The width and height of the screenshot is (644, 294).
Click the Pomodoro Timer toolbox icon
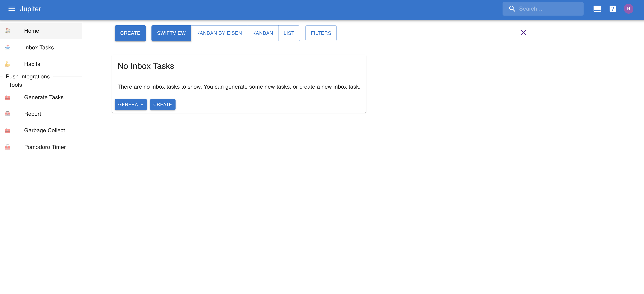(8, 147)
